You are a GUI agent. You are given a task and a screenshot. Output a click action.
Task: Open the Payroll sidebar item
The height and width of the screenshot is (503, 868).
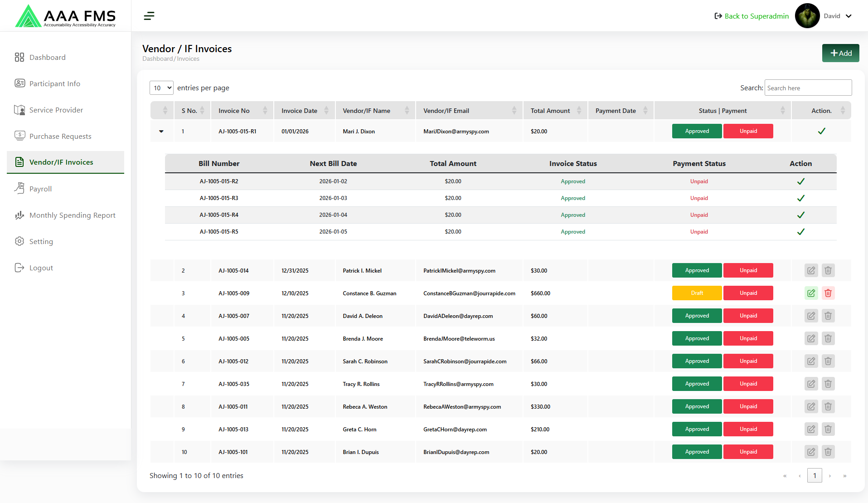point(40,189)
